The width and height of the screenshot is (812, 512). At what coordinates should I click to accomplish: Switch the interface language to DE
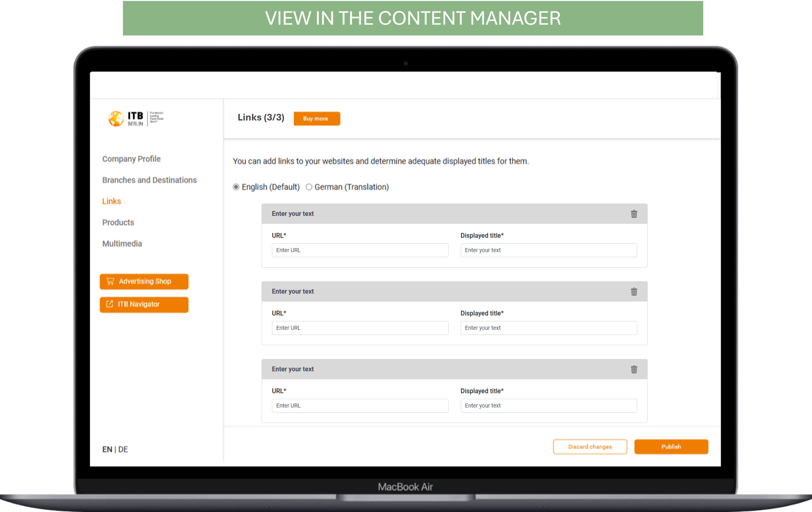pos(123,449)
